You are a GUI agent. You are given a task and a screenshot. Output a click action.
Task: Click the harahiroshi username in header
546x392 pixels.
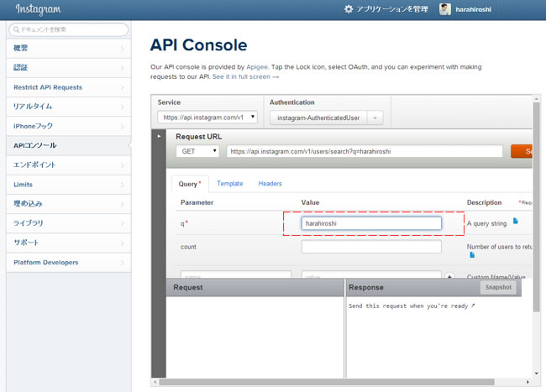pyautogui.click(x=473, y=9)
